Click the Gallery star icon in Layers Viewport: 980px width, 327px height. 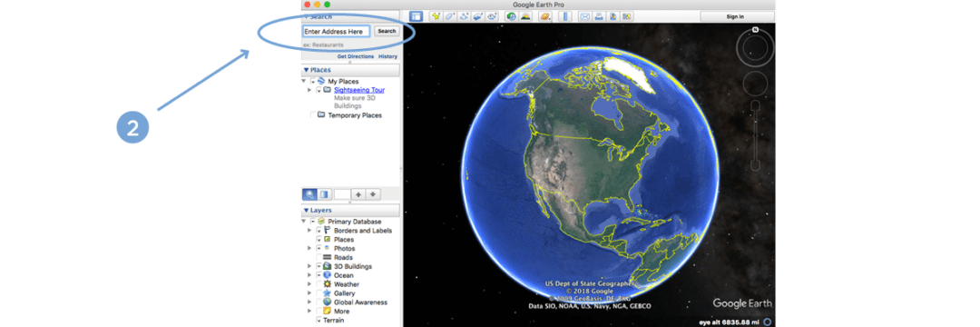[327, 293]
